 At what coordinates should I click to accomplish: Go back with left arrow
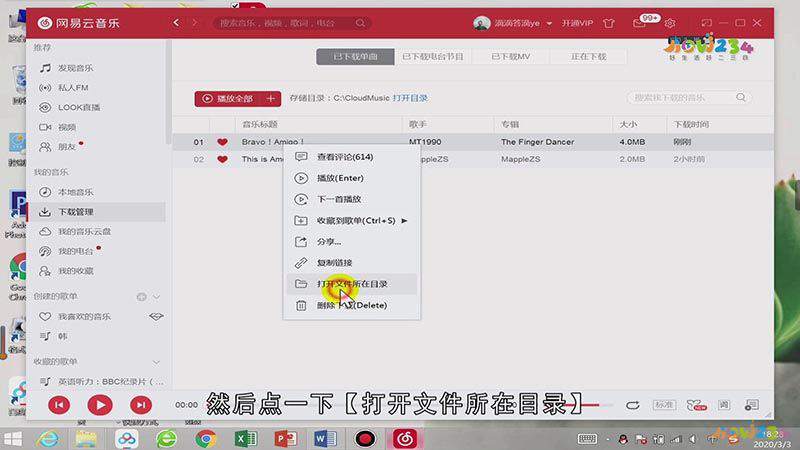pyautogui.click(x=176, y=23)
